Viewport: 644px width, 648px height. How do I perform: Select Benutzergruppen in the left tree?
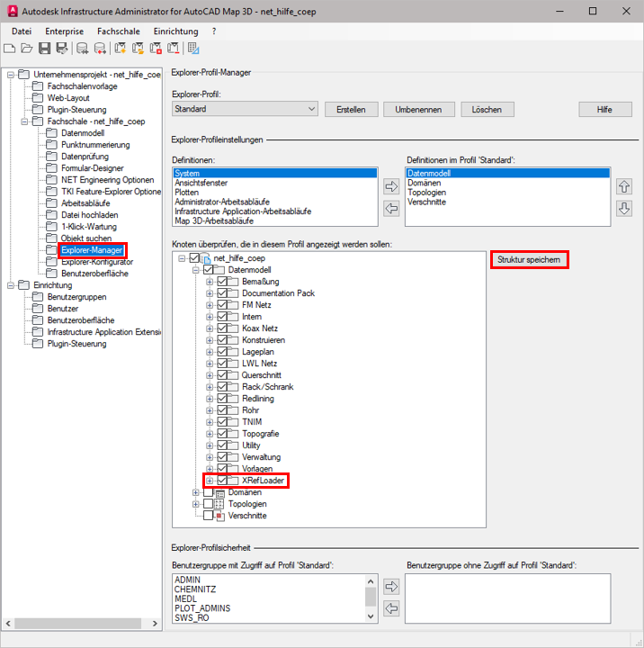76,297
